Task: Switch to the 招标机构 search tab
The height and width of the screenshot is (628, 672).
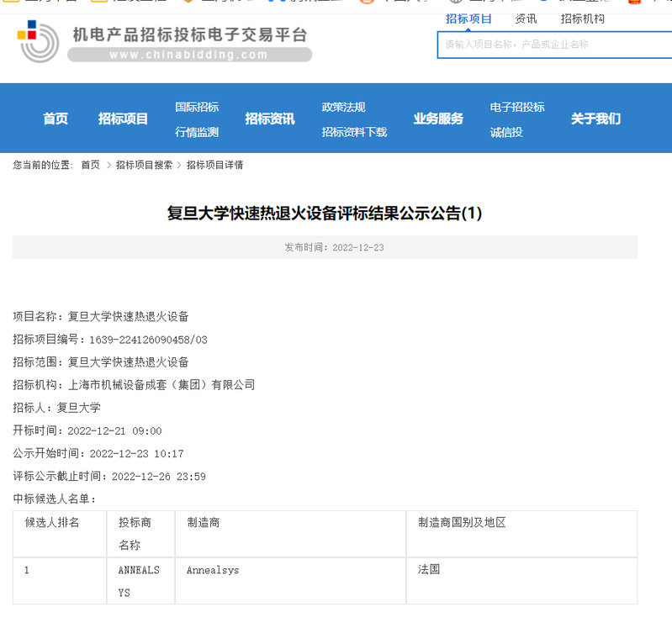Action: coord(582,18)
